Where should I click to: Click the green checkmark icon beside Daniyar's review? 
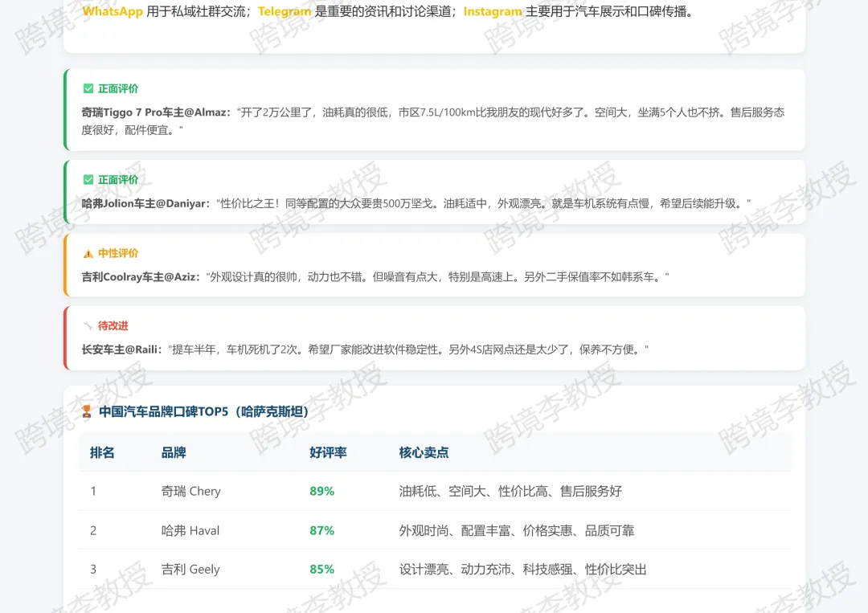88,180
